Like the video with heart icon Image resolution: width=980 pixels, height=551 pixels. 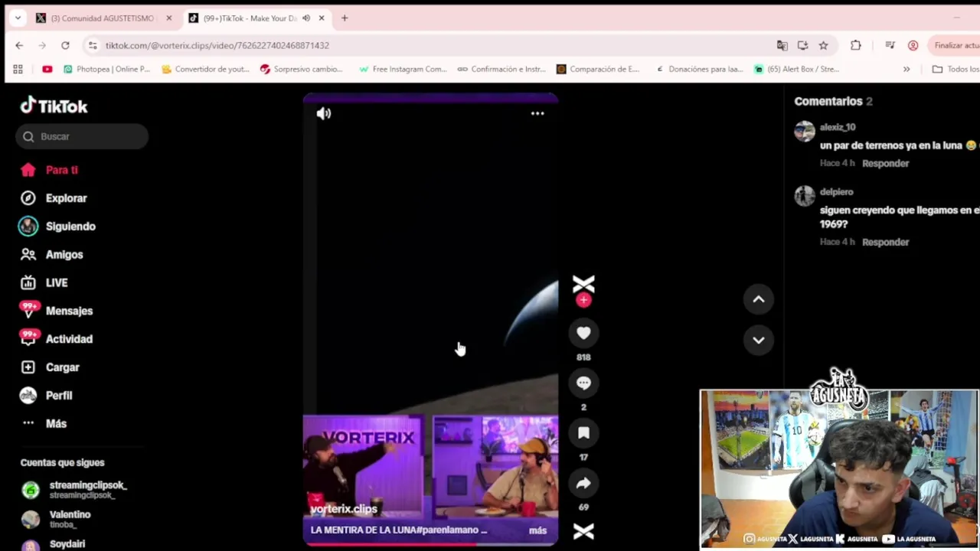click(583, 333)
